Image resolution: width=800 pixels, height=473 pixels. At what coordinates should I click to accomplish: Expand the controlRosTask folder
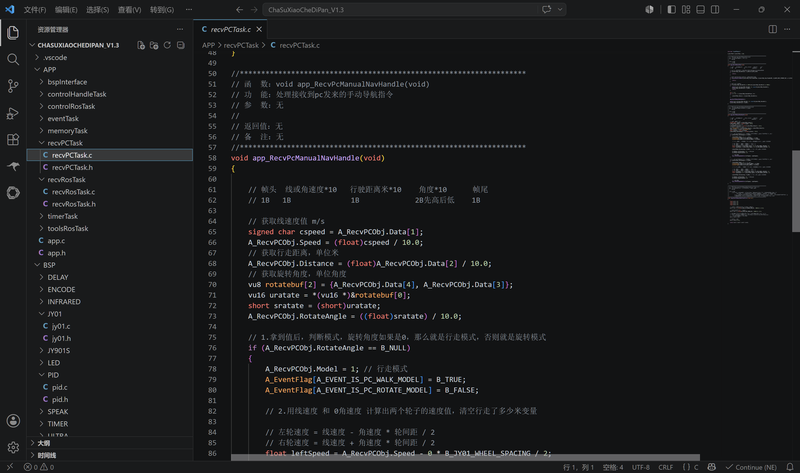[x=110, y=107]
